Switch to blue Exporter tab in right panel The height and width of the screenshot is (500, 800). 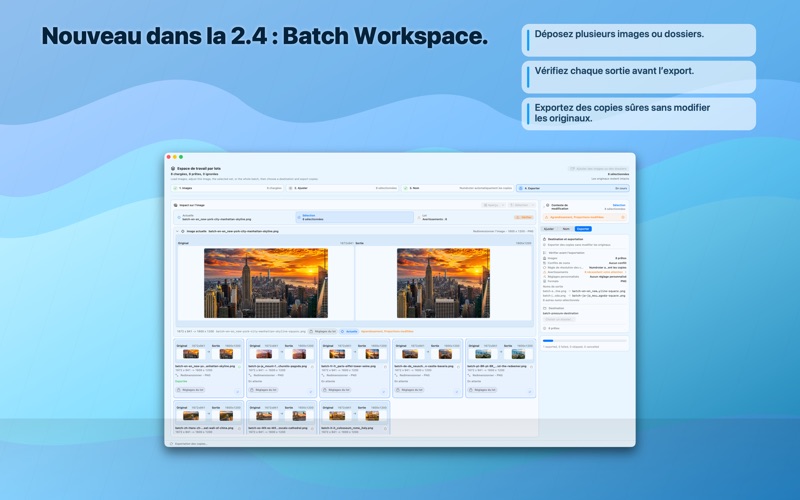click(583, 229)
